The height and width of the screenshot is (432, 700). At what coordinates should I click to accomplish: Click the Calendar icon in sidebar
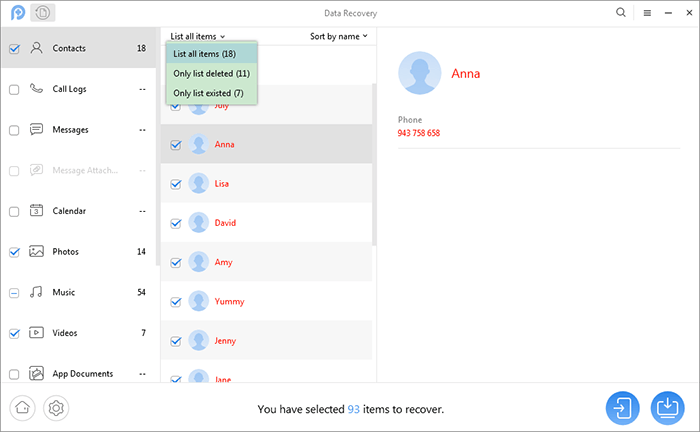pyautogui.click(x=36, y=210)
